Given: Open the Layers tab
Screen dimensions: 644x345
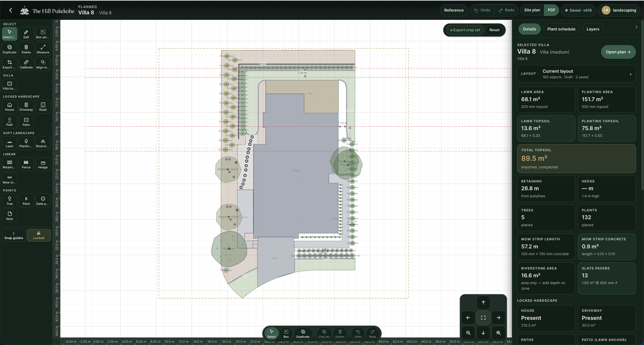Looking at the screenshot, I should [x=593, y=29].
